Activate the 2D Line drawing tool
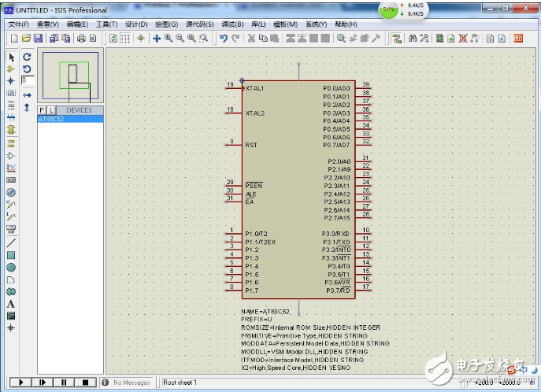This screenshot has height=392, width=541. point(11,243)
